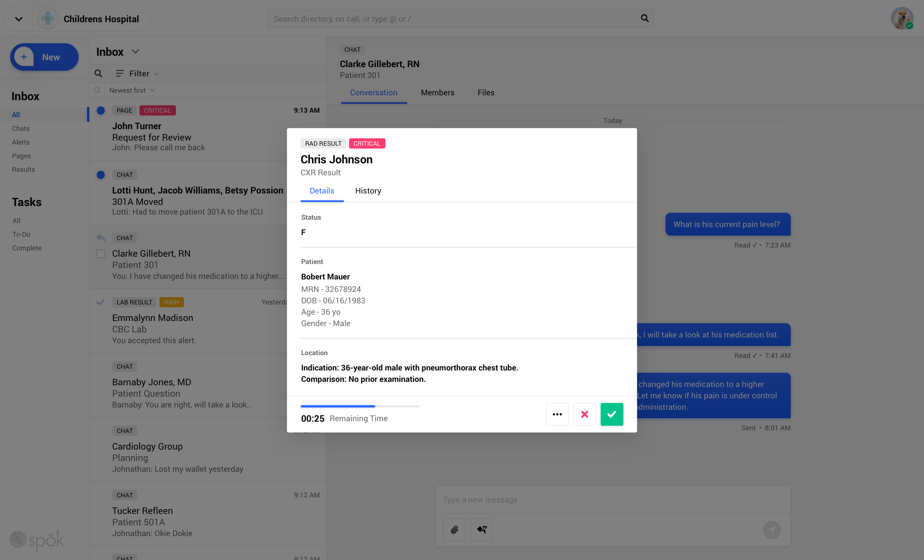
Task: Focus the directory search field
Action: (460, 18)
